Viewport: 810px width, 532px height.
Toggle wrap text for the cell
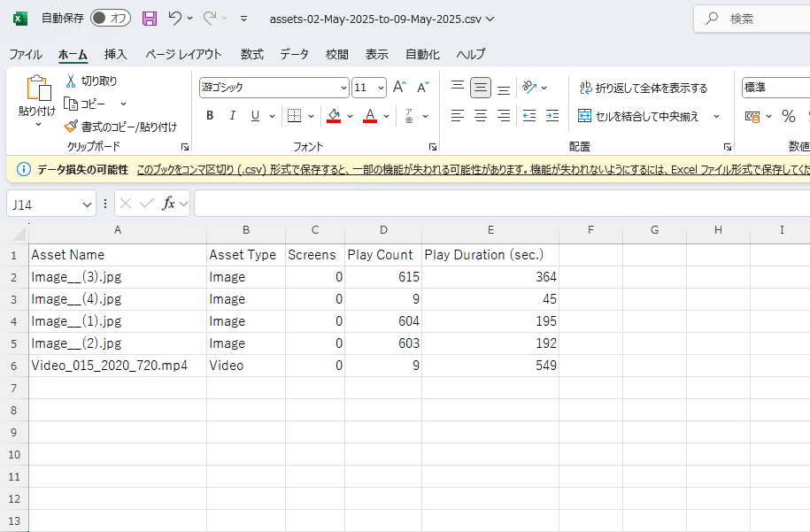(x=644, y=88)
